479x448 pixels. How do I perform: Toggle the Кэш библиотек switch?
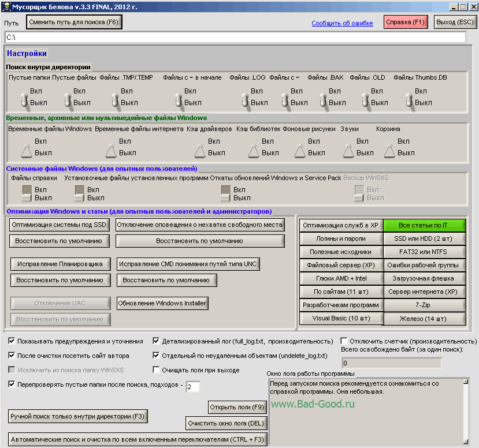(254, 151)
